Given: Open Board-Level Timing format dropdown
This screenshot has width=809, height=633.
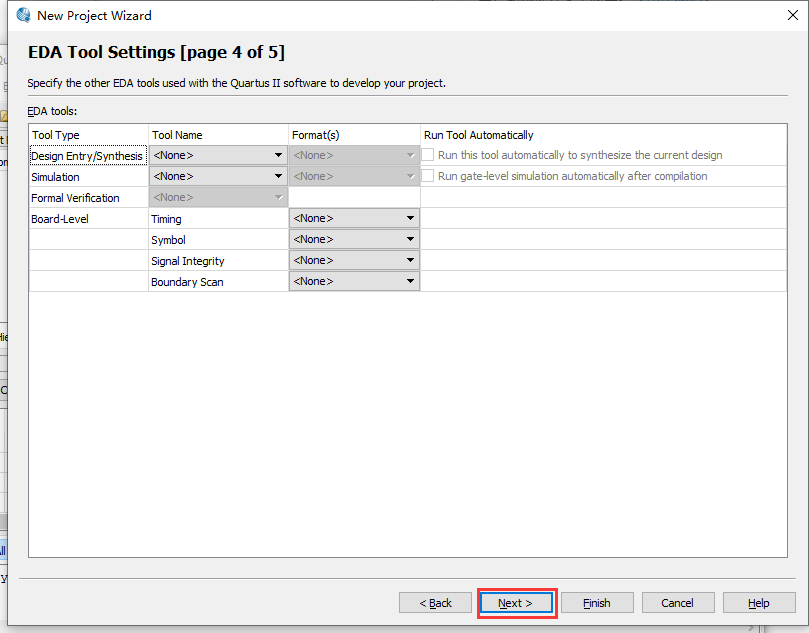Looking at the screenshot, I should point(354,218).
